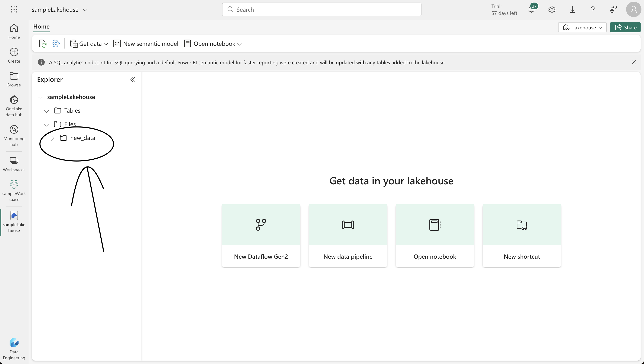Collapse sampleLakehouse tree node
The width and height of the screenshot is (644, 364).
40,97
